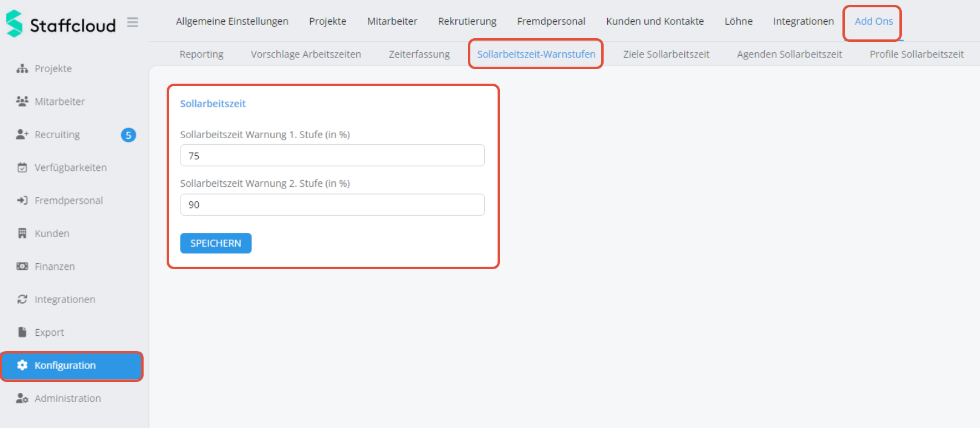Screen dimensions: 980x428
Task: Click the Integrationen sync icon in sidebar
Action: (22, 299)
